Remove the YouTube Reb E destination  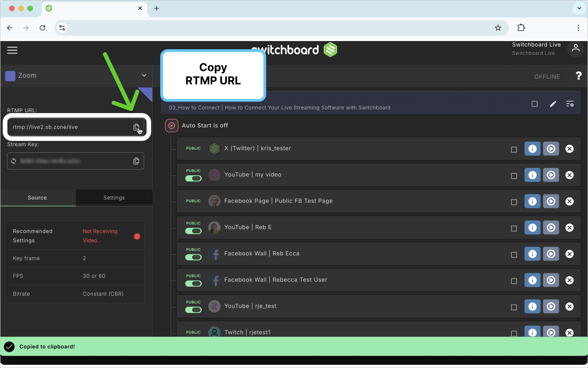pos(569,228)
